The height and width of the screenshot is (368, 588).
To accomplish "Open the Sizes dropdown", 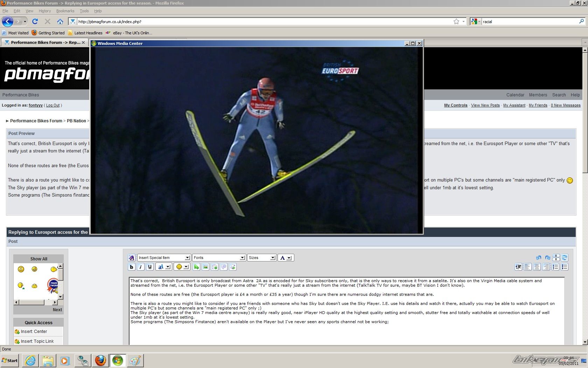I will 262,258.
